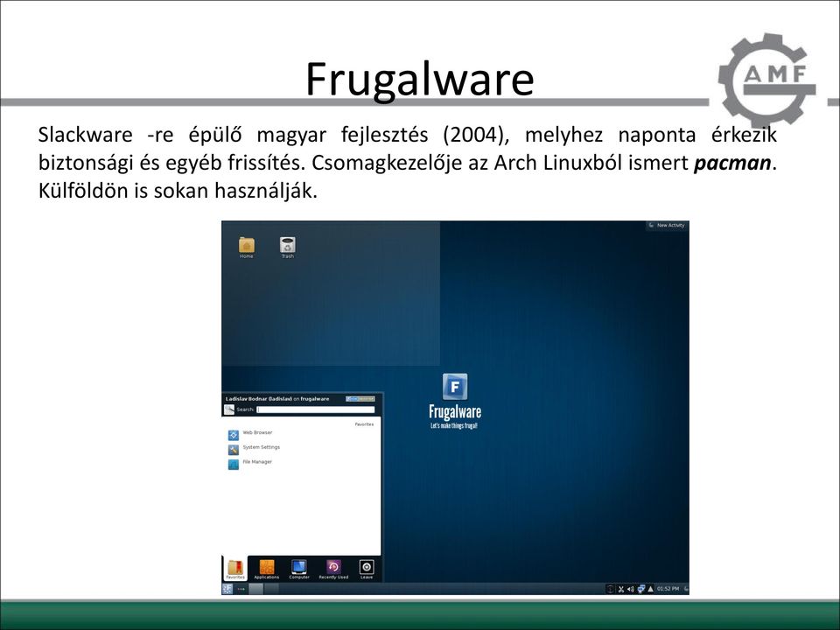Click the activities dots icon in the taskbar
This screenshot has width=840, height=630.
pyautogui.click(x=241, y=589)
